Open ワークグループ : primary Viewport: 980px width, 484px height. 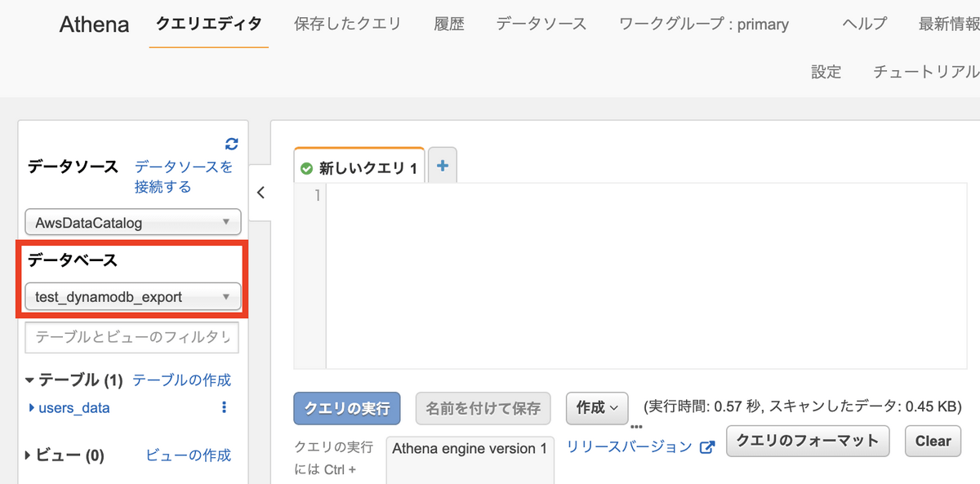(704, 24)
